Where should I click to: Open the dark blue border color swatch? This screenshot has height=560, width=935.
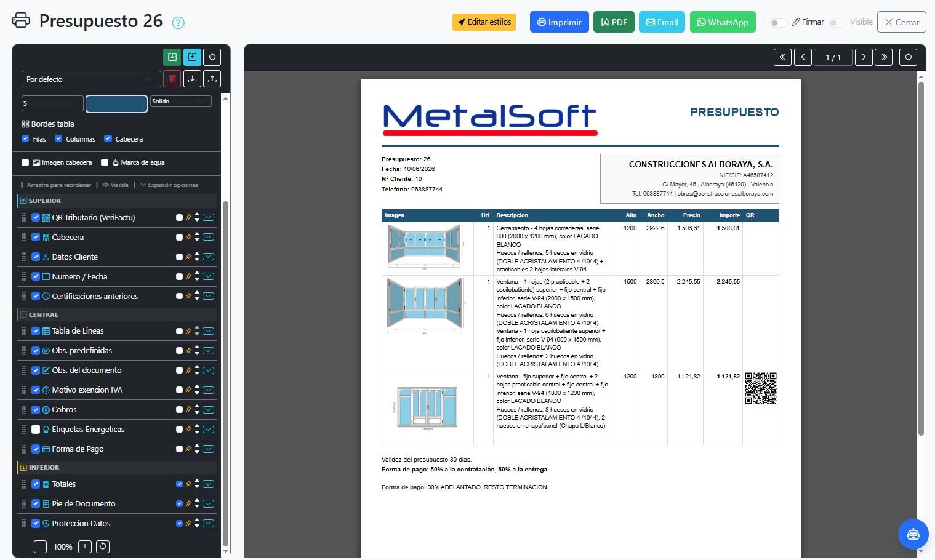point(116,104)
